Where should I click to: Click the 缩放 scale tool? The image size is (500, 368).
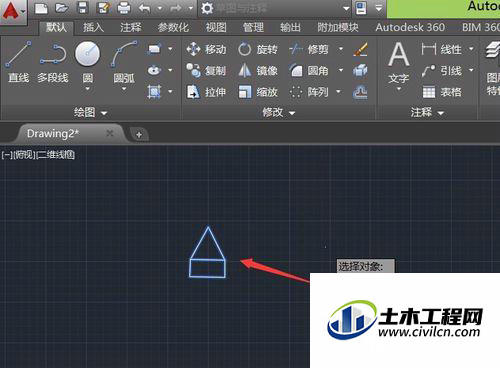coord(258,92)
